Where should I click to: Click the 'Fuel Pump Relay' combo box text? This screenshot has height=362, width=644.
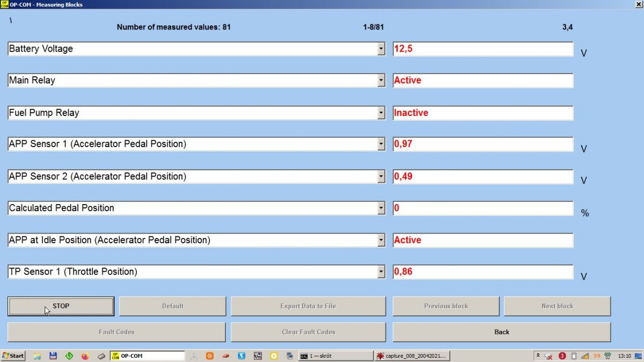(x=44, y=113)
